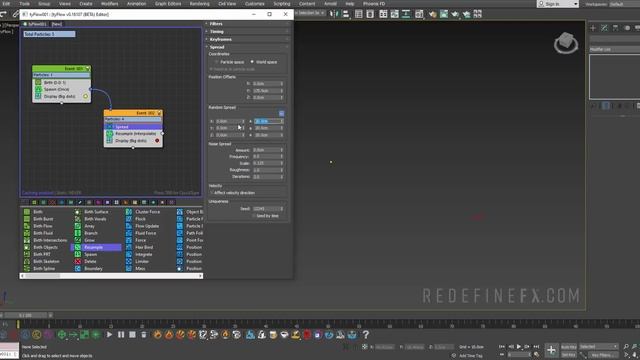
Task: Select the Birth Voxels operator
Action: point(95,219)
